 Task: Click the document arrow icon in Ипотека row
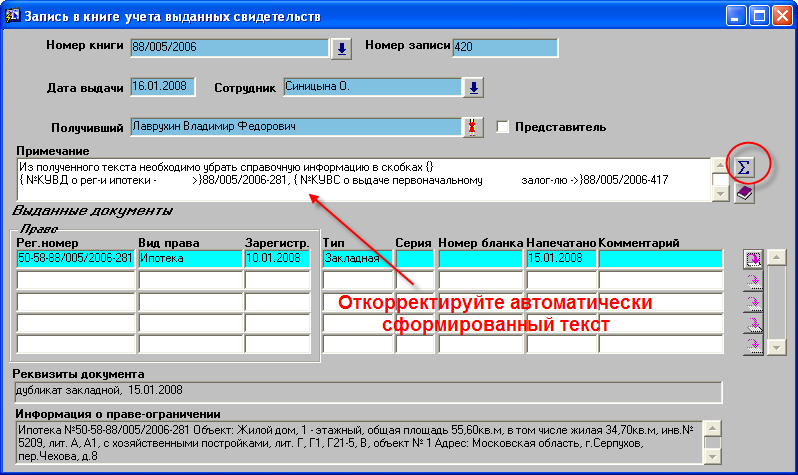tap(753, 259)
